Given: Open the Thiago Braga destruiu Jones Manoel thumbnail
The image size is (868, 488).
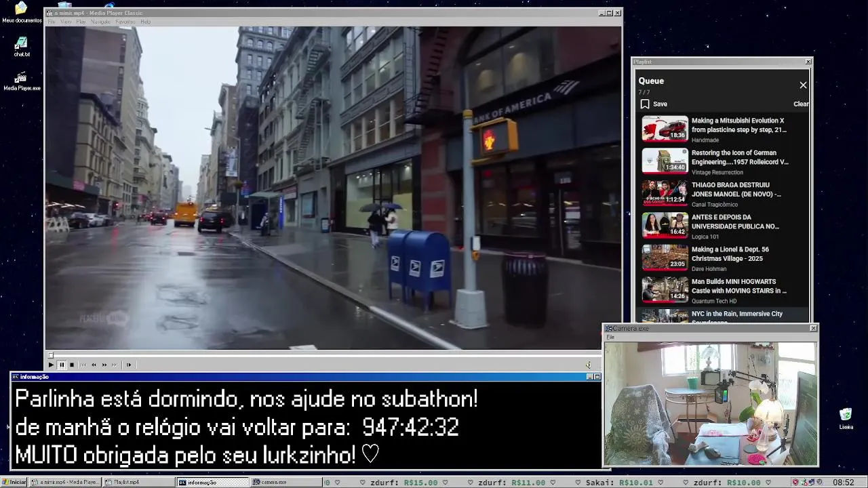Looking at the screenshot, I should coord(665,193).
